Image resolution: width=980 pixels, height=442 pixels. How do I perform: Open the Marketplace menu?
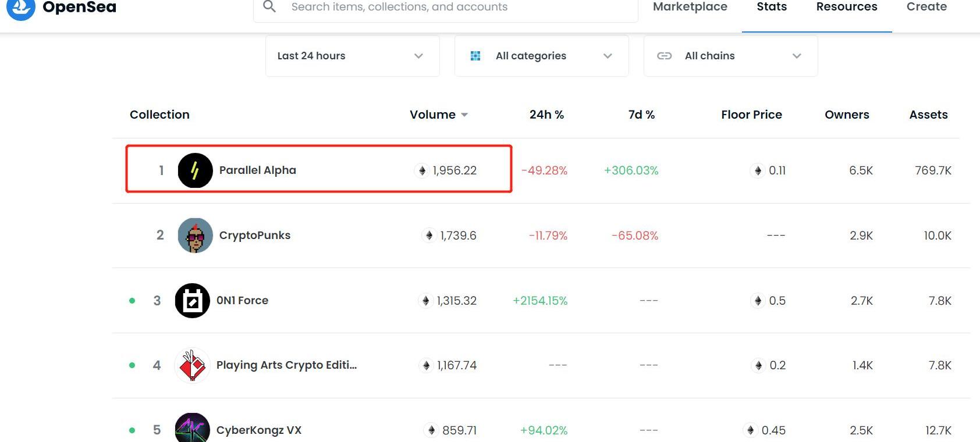point(690,7)
